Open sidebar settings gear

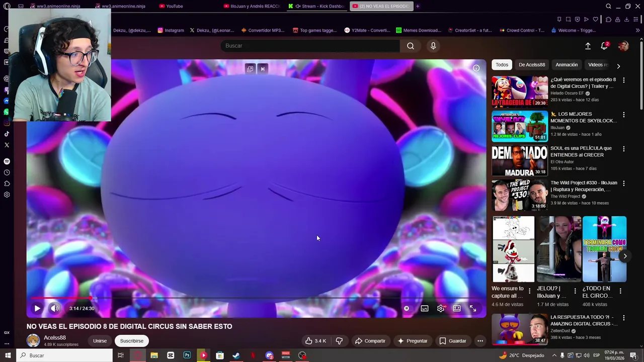(7, 195)
